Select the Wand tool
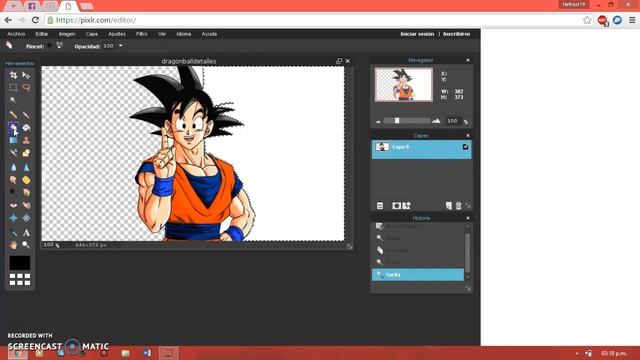Screen dimensions: 640x360 pos(13,100)
